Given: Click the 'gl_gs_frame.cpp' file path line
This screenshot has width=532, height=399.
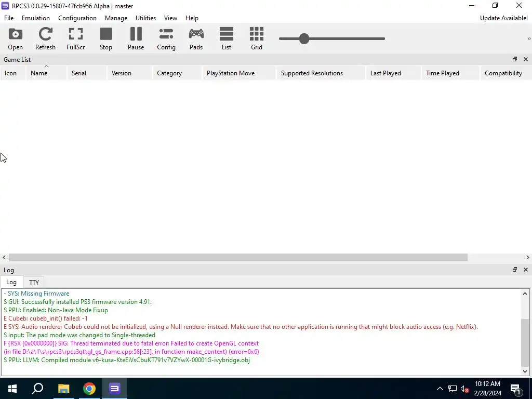Looking at the screenshot, I should click(x=131, y=352).
